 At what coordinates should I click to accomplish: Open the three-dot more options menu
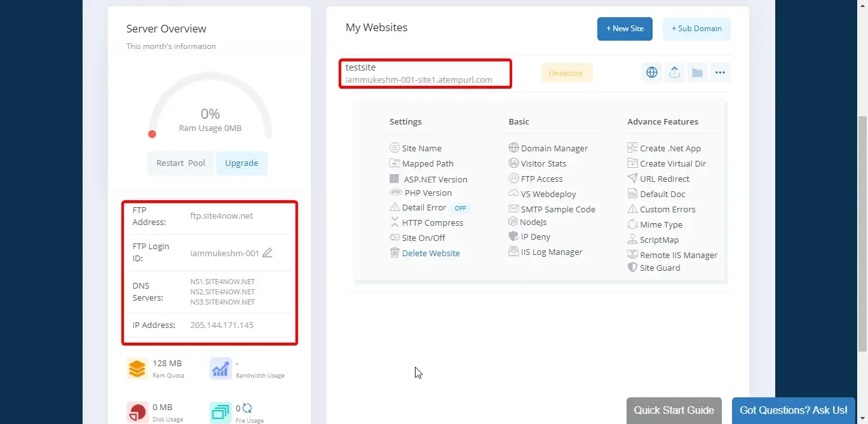[720, 72]
